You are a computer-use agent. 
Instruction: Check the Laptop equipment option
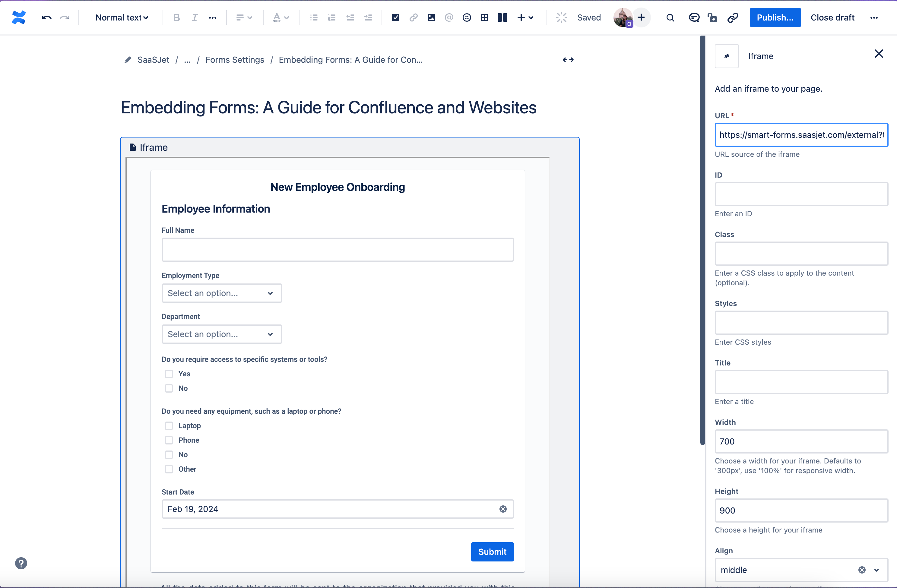(x=169, y=426)
